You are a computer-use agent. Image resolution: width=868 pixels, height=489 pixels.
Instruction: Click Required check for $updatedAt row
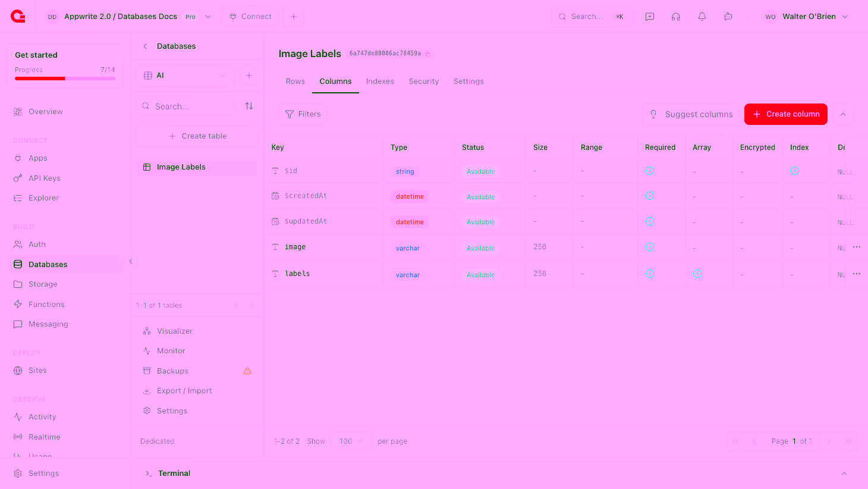650,221
